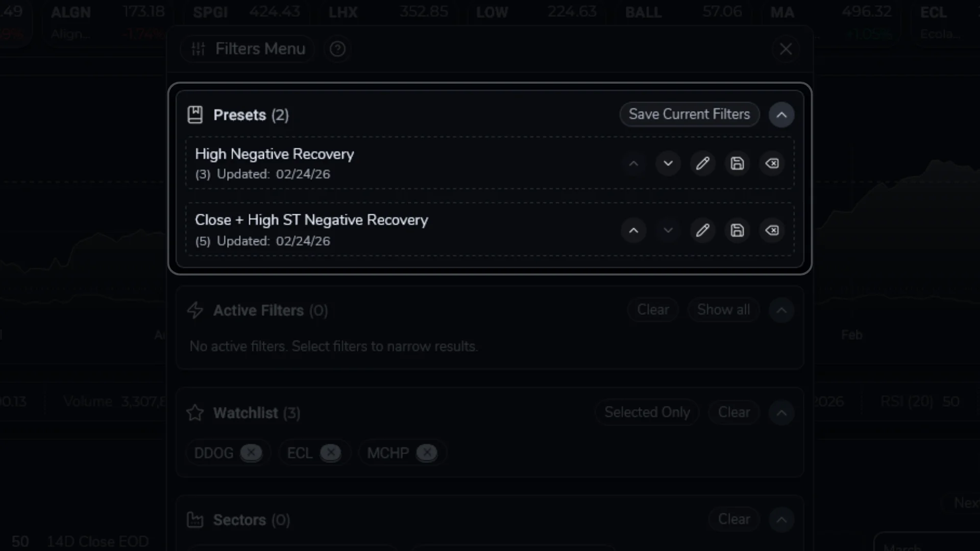Save the Close + High ST Negative Recovery preset
980x551 pixels.
point(738,230)
